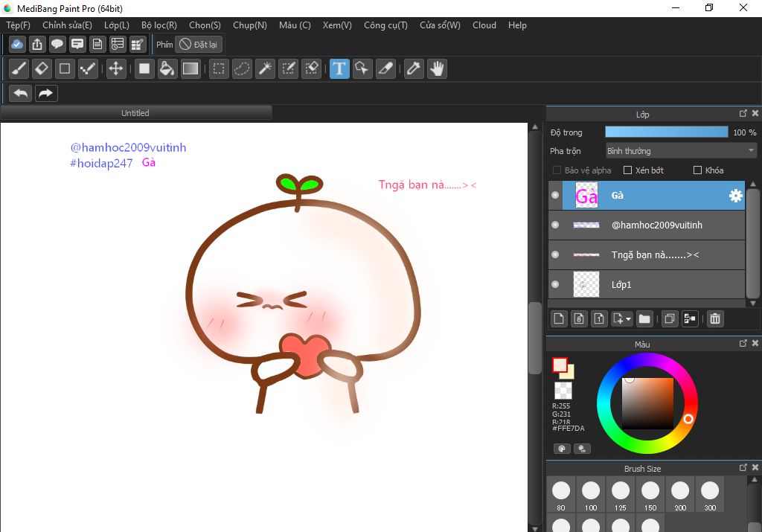The width and height of the screenshot is (762, 532).
Task: Open the Lớp(L) menu
Action: [x=117, y=25]
